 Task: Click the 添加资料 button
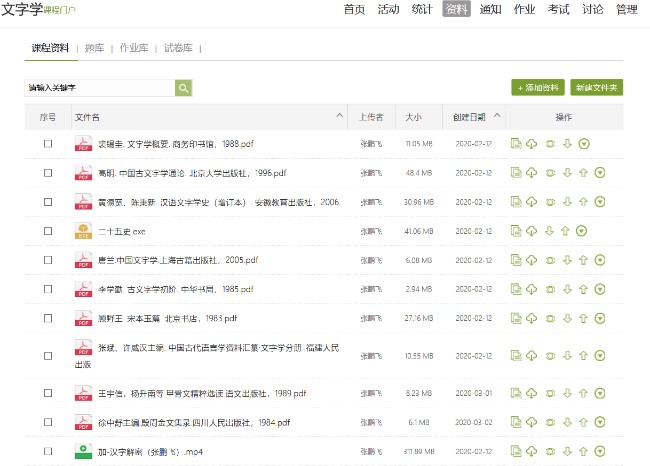tap(538, 88)
